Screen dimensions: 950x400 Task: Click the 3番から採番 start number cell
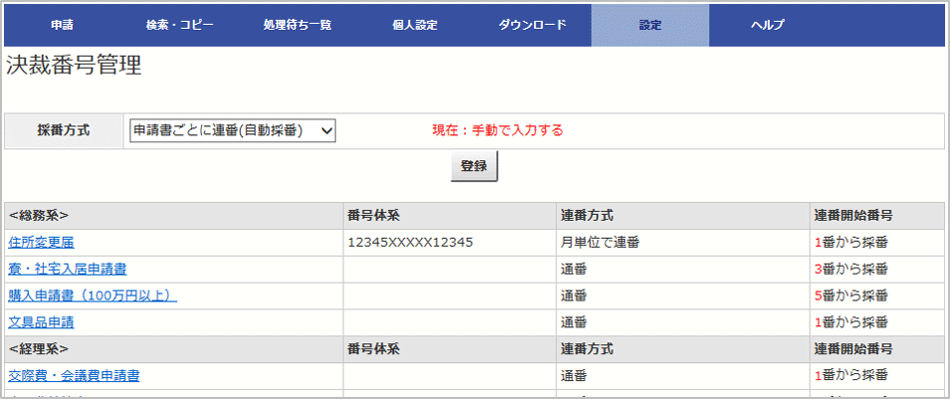tap(851, 269)
